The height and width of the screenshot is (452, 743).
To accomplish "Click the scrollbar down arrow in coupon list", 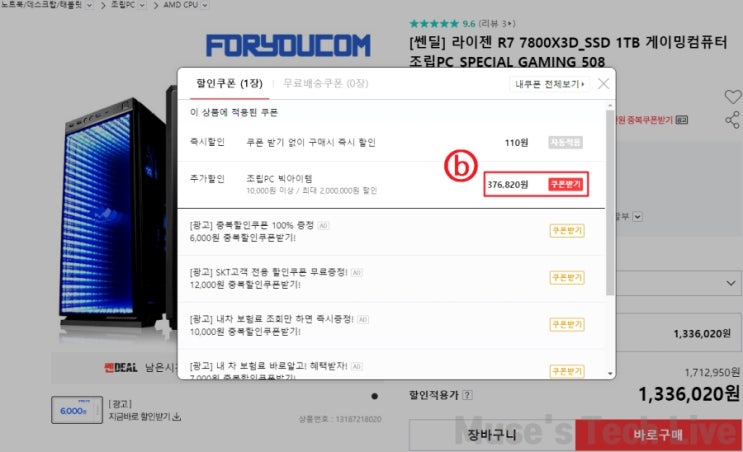I will (x=610, y=373).
